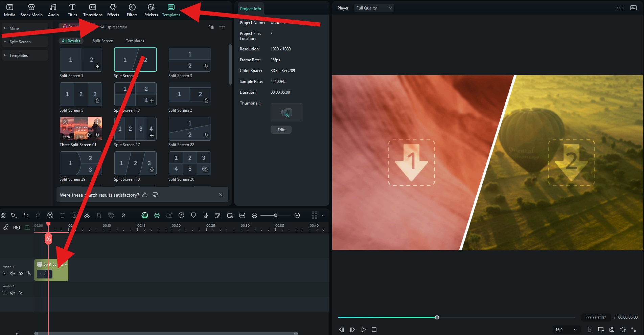
Task: Open the Transitions tab
Action: pos(93,10)
